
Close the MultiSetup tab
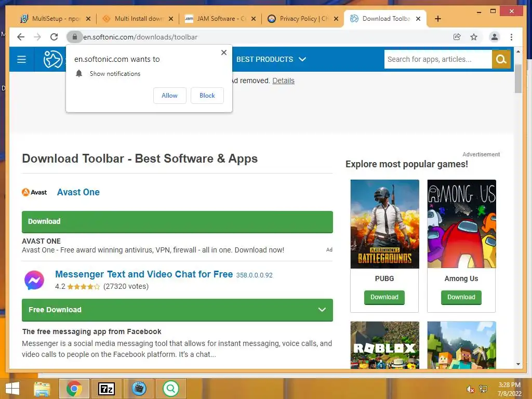[88, 19]
